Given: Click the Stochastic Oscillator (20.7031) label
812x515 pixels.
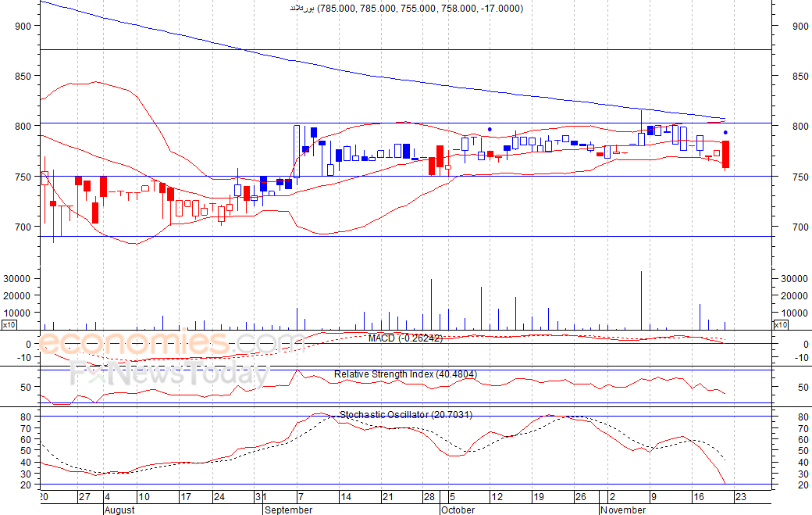Looking at the screenshot, I should [406, 414].
